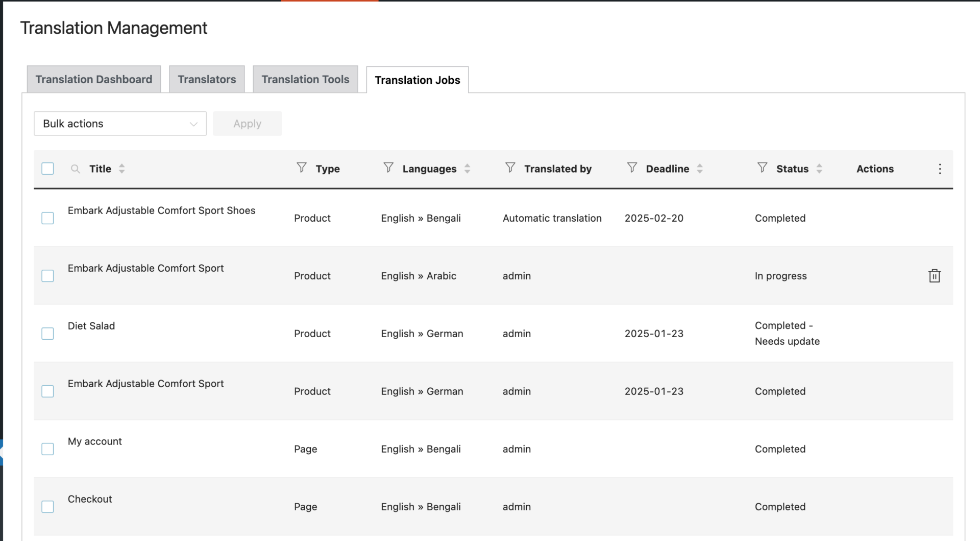Click the Completed - Needs update status
The image size is (980, 541).
(787, 334)
